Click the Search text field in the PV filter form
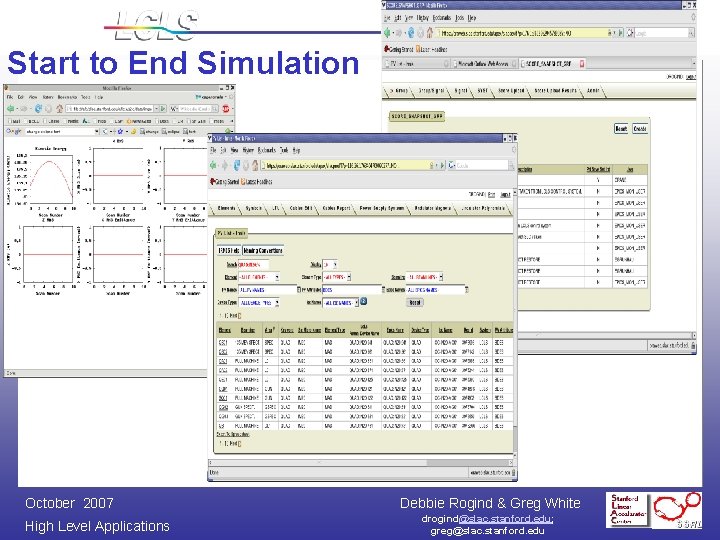This screenshot has height=540, width=720. tap(253, 265)
